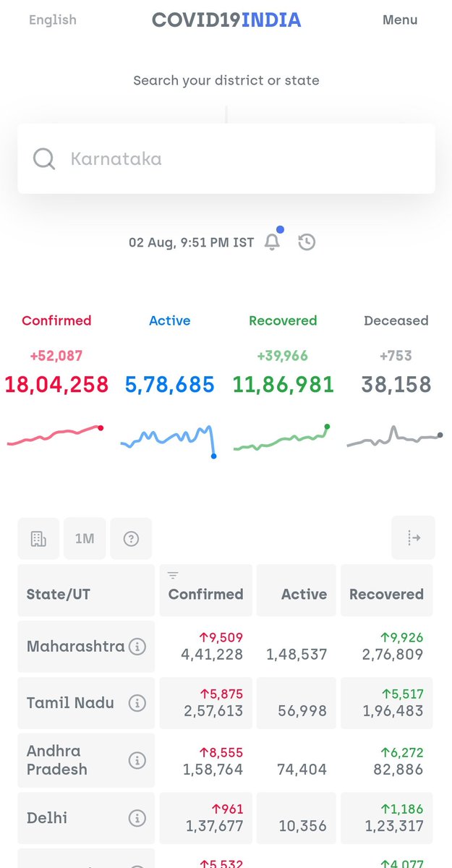452x868 pixels.
Task: Click the +39,966 recovered delta
Action: [283, 355]
